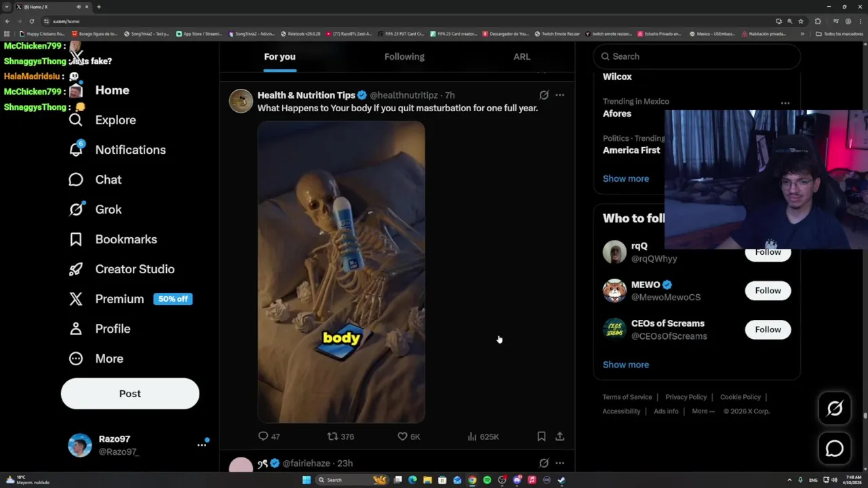The width and height of the screenshot is (868, 488).
Task: Open the Twitch Emote Resizer bookmark
Action: coord(557,34)
